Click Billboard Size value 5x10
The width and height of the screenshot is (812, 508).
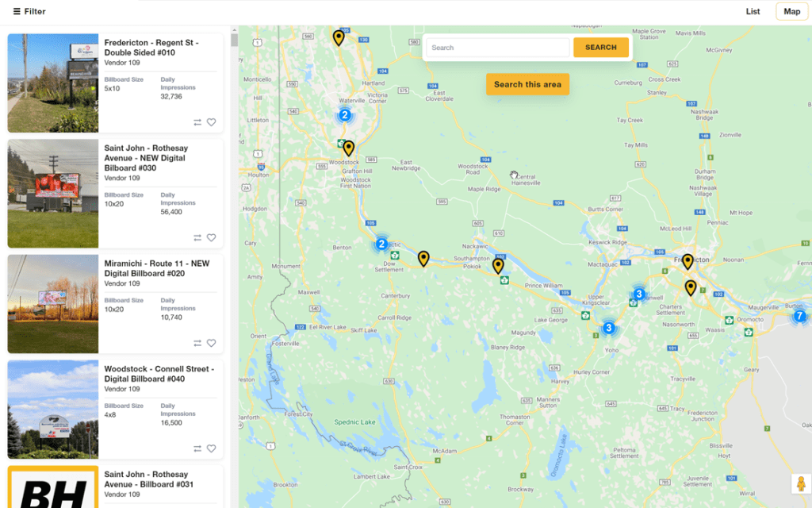(112, 88)
